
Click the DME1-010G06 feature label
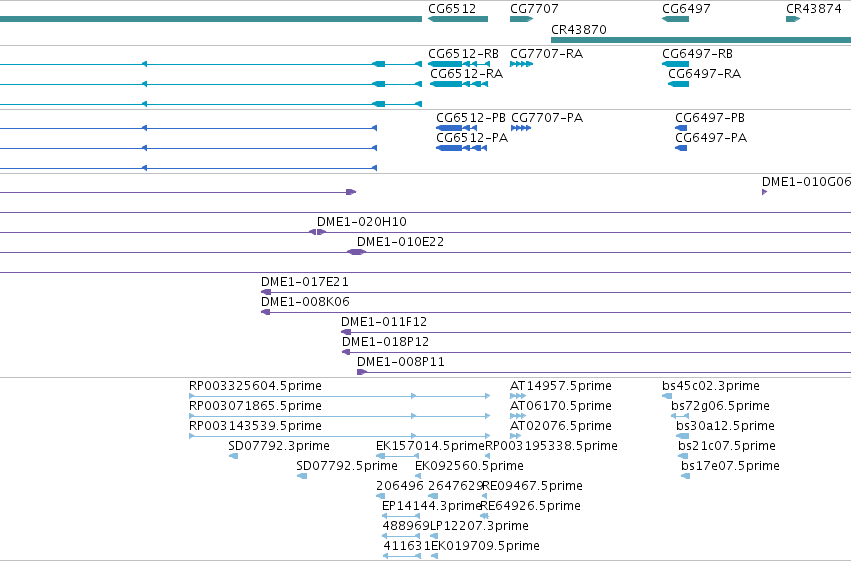(x=806, y=182)
